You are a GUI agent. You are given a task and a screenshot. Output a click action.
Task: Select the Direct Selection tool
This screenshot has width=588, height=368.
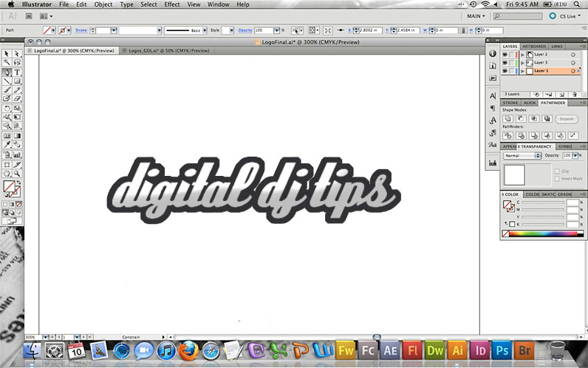[x=17, y=54]
